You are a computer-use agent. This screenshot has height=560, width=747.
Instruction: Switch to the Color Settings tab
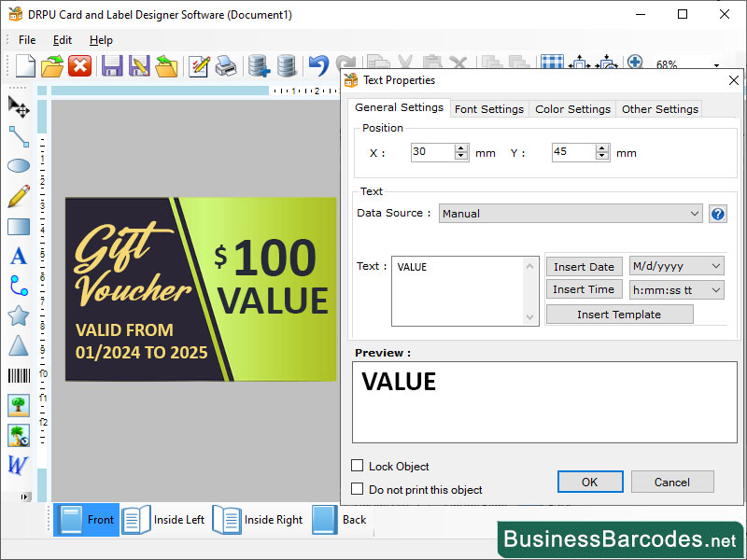572,108
